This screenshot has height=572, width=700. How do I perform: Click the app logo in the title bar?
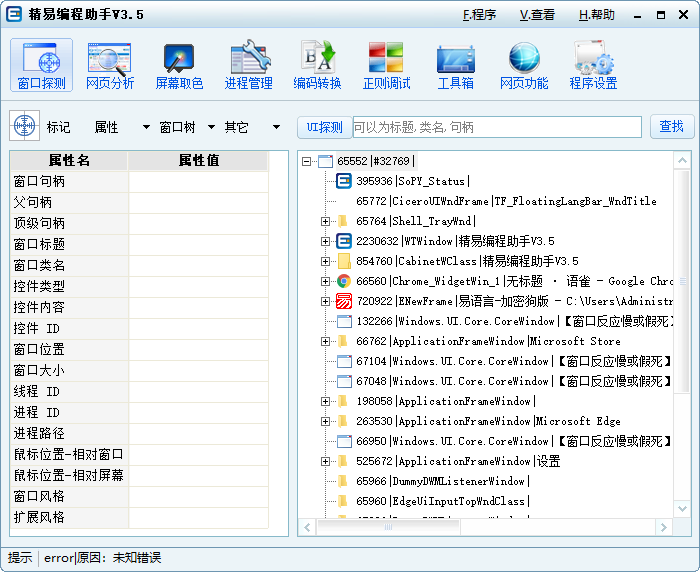point(14,14)
